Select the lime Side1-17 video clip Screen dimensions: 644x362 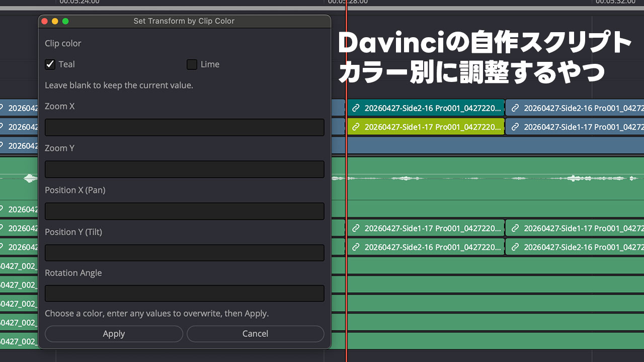426,127
